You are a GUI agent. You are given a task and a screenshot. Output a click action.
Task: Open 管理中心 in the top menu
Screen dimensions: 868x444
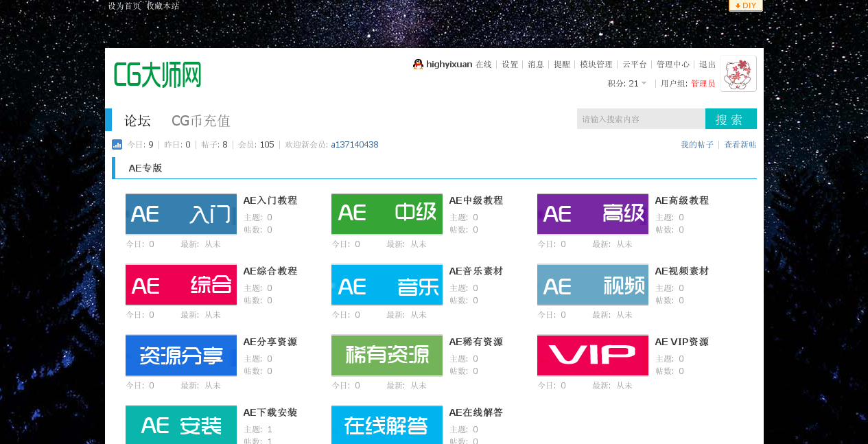pyautogui.click(x=673, y=65)
